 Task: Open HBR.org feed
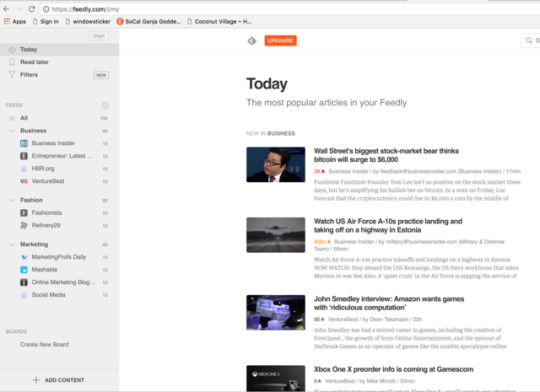[x=43, y=169]
